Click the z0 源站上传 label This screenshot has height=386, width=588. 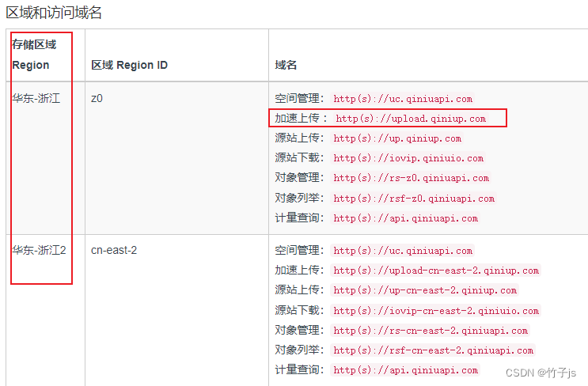pyautogui.click(x=299, y=138)
